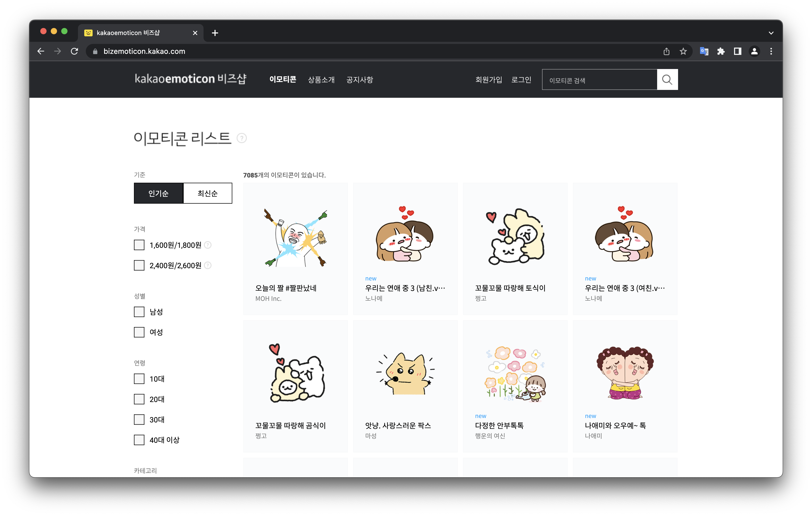The image size is (812, 516).
Task: Switch to the 상품소개 menu item
Action: point(321,79)
